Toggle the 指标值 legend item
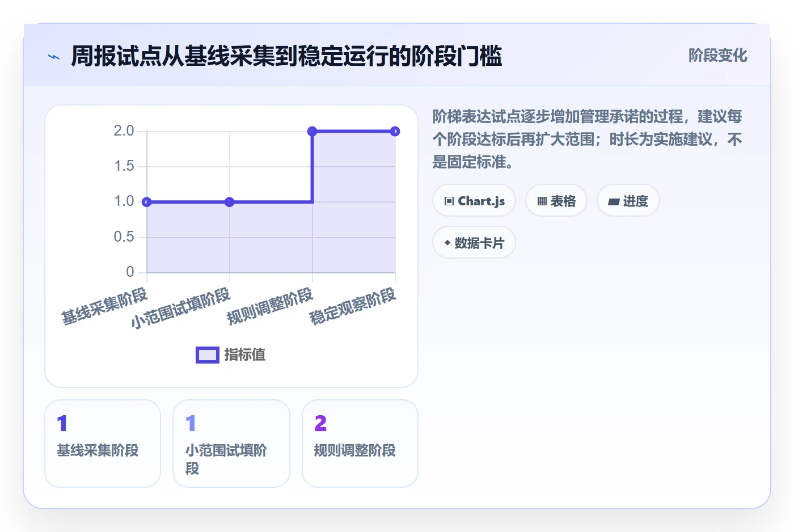 click(231, 355)
